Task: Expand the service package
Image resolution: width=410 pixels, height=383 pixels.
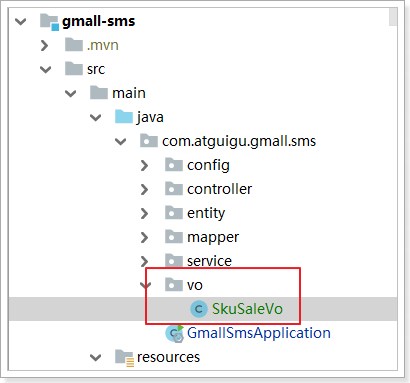Action: point(144,261)
